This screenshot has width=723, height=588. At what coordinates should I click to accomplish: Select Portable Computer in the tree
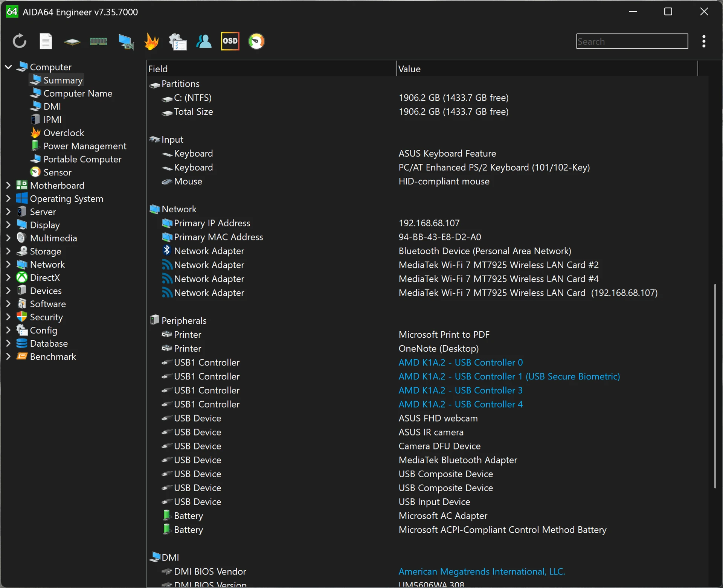pyautogui.click(x=76, y=159)
